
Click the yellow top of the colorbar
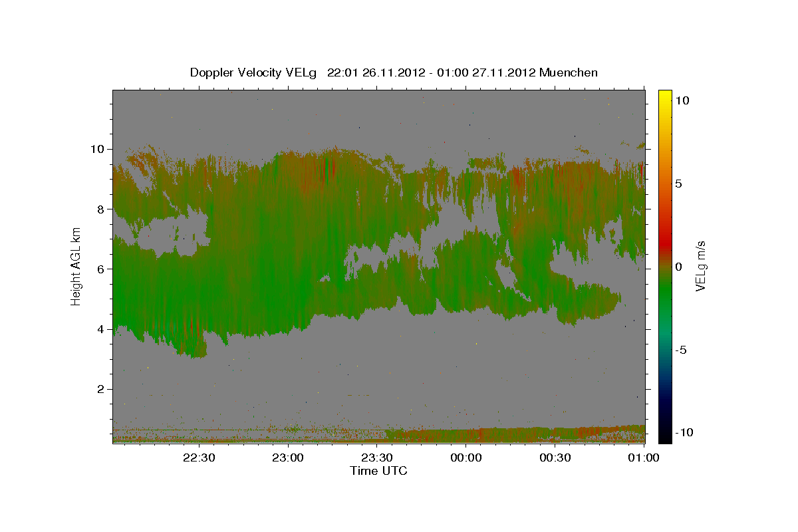click(x=664, y=94)
